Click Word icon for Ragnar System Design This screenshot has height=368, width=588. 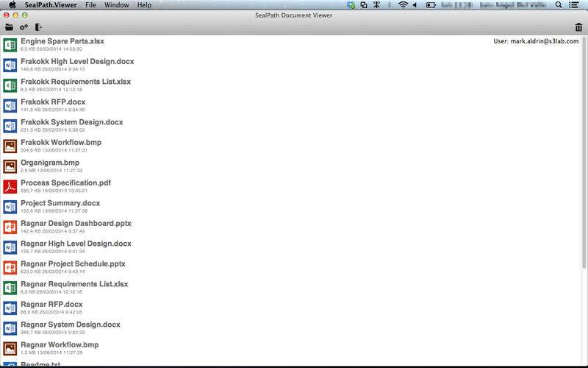(x=10, y=328)
